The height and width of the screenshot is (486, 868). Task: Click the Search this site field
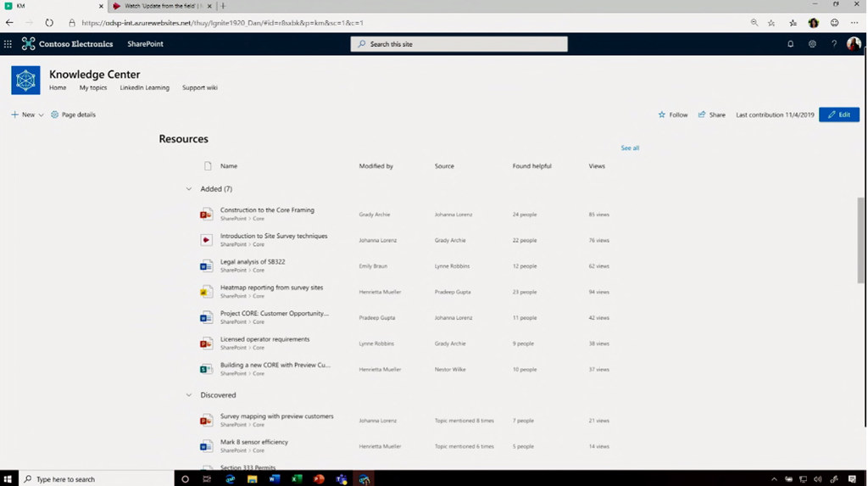pyautogui.click(x=459, y=44)
